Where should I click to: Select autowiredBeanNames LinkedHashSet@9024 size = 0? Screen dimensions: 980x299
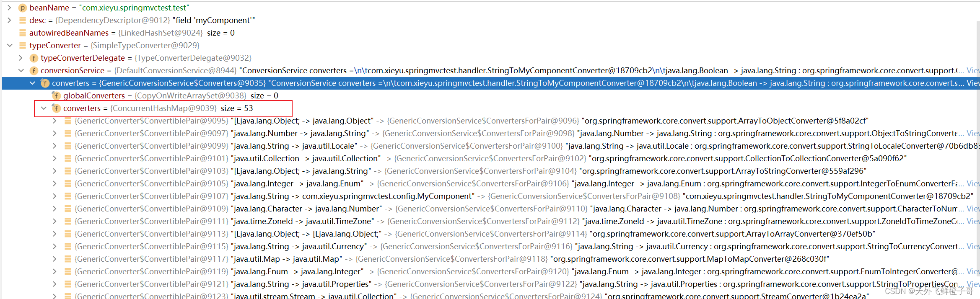[176, 33]
